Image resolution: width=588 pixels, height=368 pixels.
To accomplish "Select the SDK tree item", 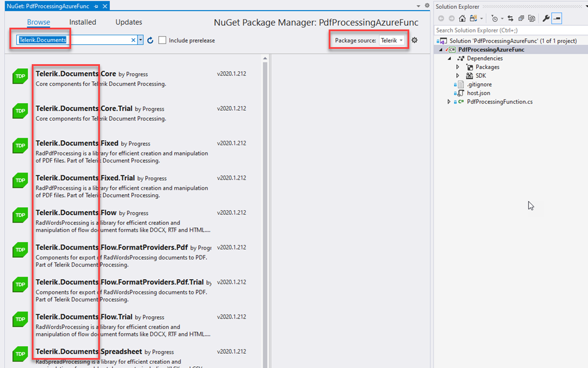I will (x=480, y=75).
